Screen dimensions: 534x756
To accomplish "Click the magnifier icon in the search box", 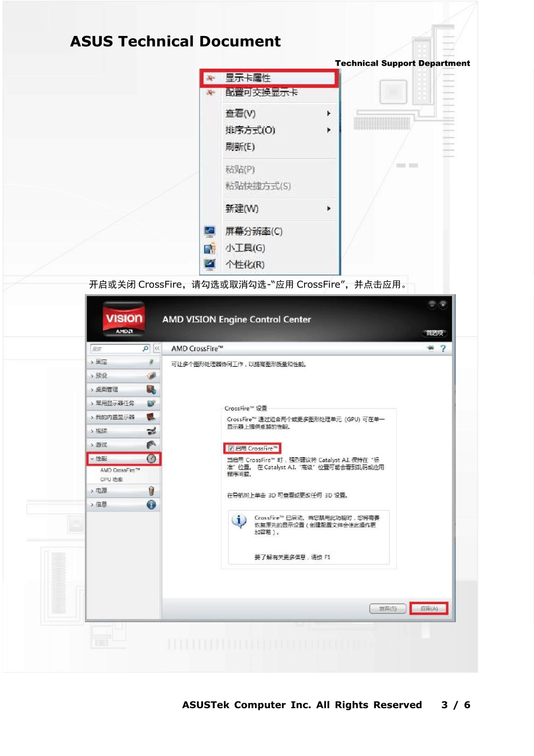I will (x=146, y=349).
